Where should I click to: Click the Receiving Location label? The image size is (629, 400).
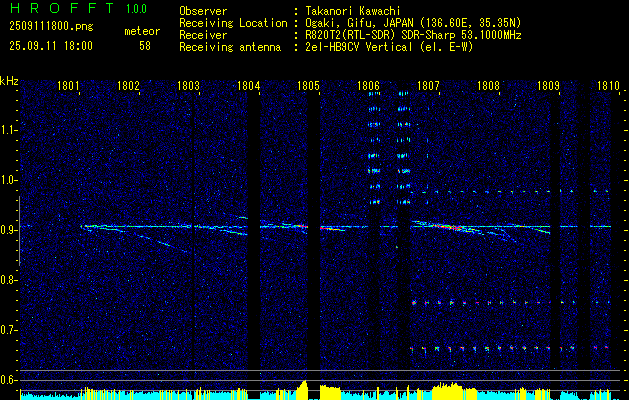click(233, 23)
